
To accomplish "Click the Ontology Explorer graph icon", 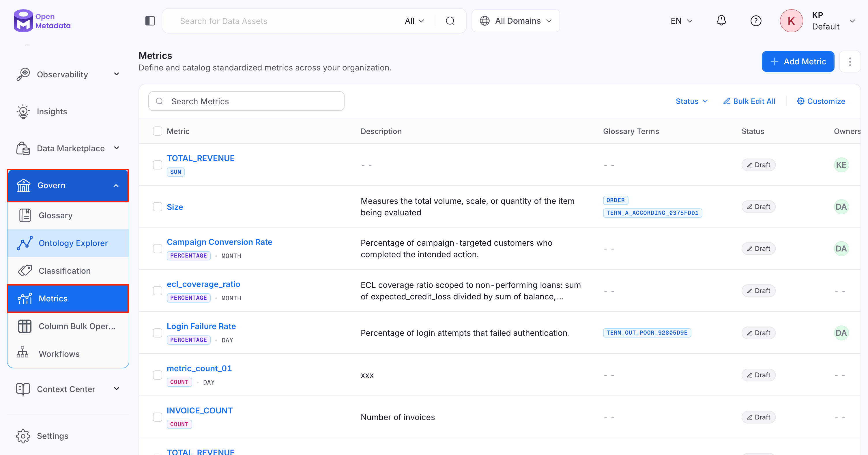I will (25, 243).
